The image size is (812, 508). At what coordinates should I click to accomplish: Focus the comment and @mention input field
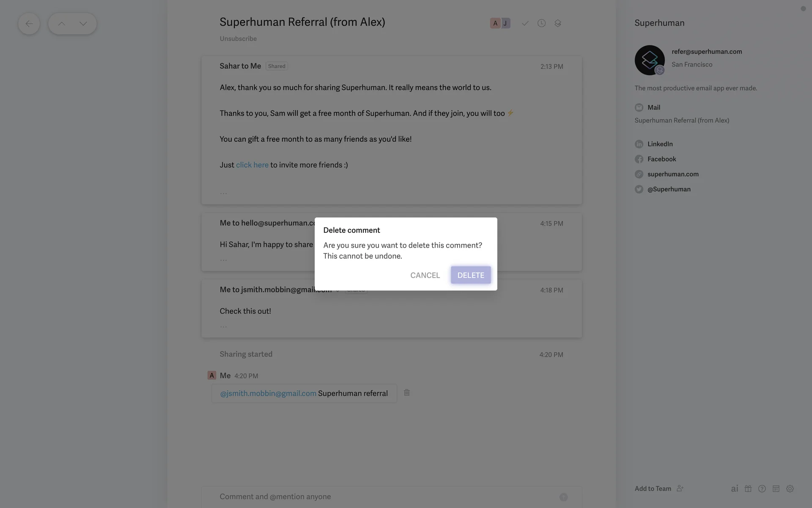point(381,497)
